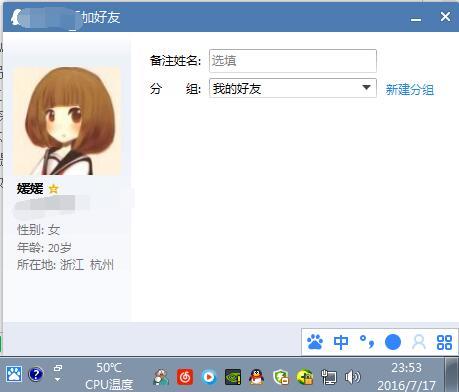Click the 媛媛 avatar picture
Screen dimensions: 459x392
[x=67, y=121]
